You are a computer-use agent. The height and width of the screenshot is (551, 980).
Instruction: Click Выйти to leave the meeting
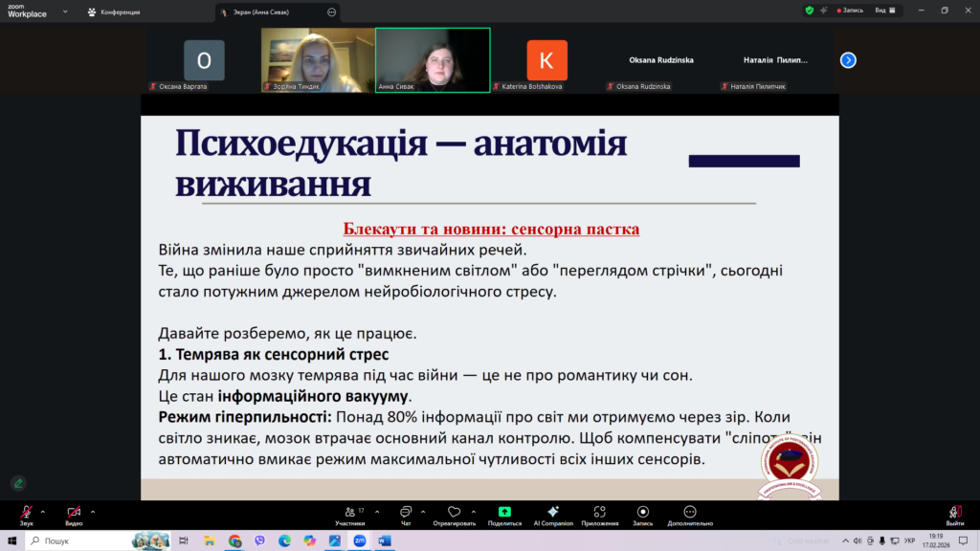tap(955, 514)
